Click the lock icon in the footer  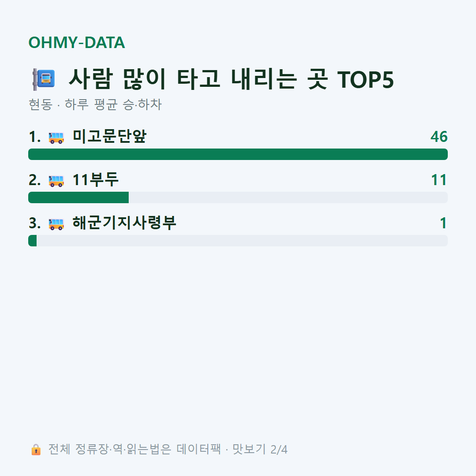[x=36, y=450]
